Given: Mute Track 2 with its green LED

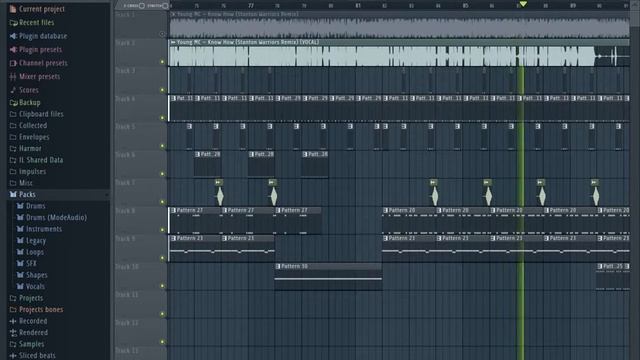Looking at the screenshot, I should [x=162, y=62].
